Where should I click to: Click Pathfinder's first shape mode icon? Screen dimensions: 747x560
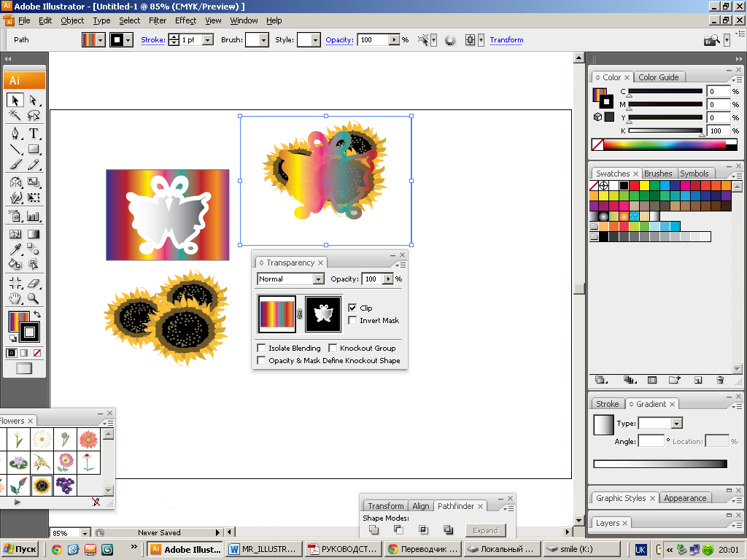(x=374, y=529)
